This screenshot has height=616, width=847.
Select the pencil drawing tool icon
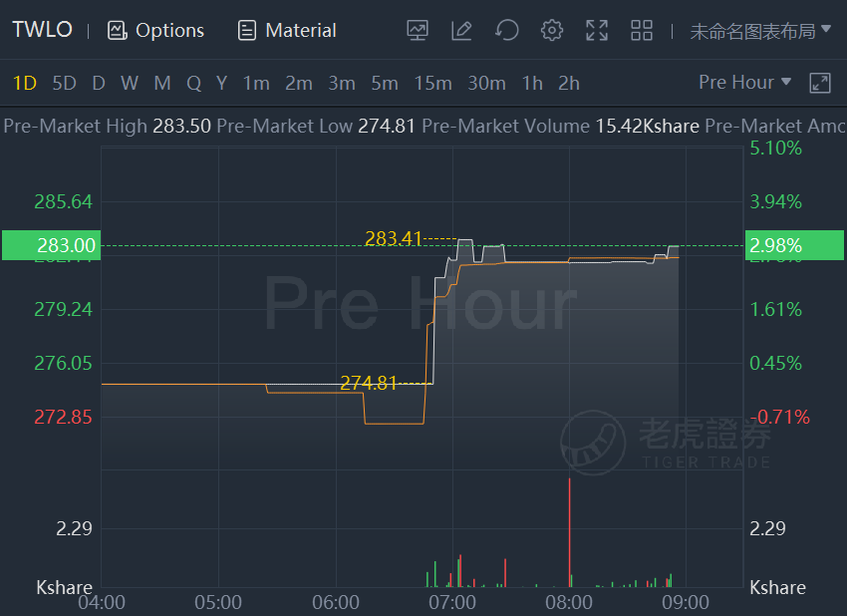461,30
